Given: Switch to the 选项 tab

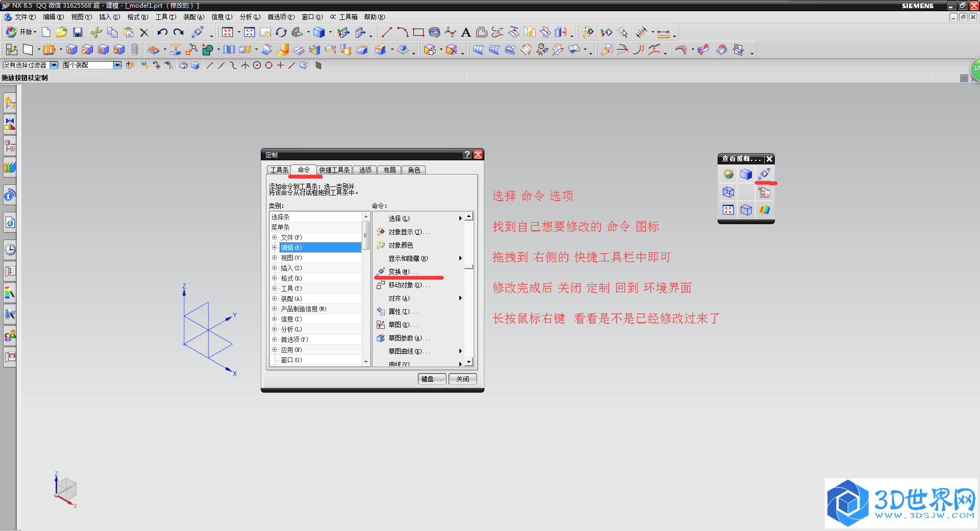Looking at the screenshot, I should 365,170.
